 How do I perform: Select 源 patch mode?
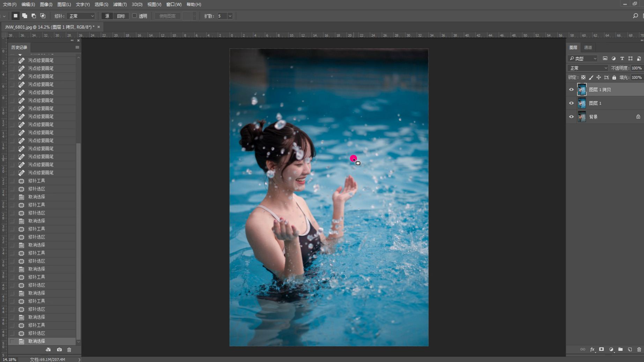tap(107, 16)
